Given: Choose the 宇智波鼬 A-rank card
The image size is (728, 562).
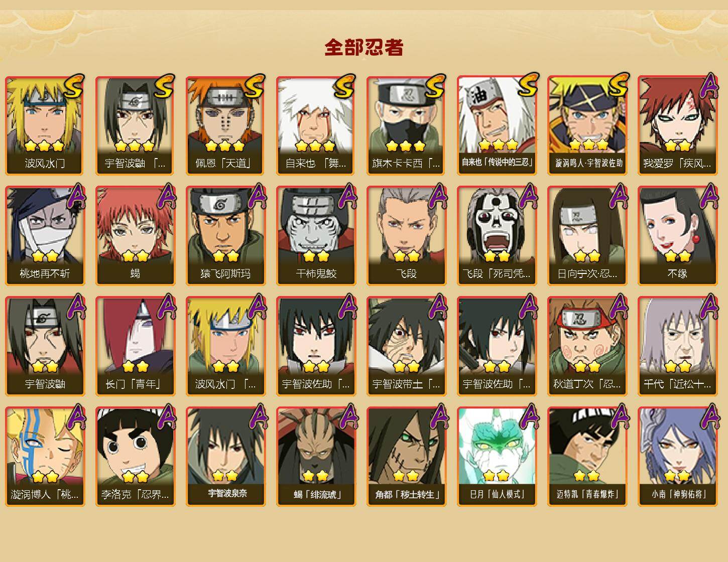Looking at the screenshot, I should [x=45, y=346].
